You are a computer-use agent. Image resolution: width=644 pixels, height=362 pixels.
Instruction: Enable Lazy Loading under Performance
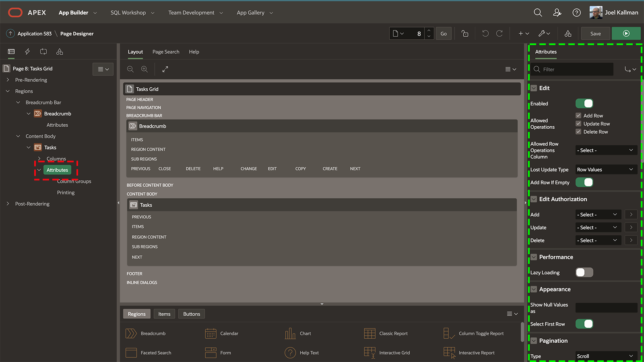pos(584,272)
